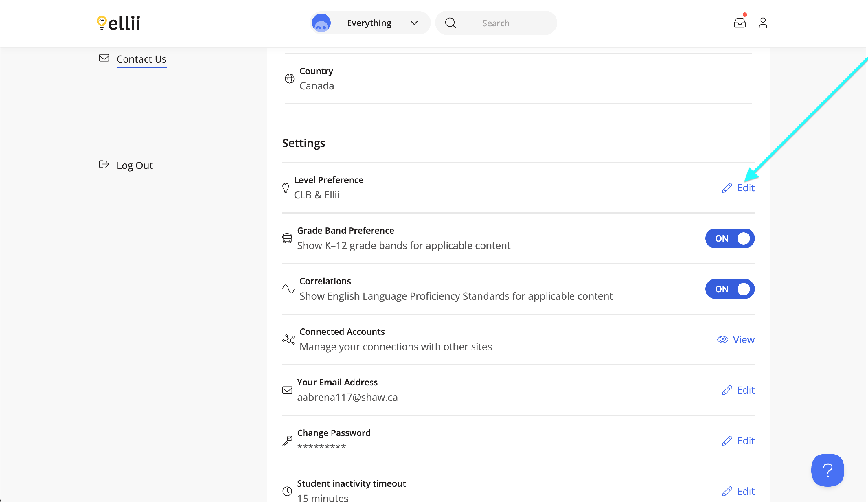The image size is (868, 502).
Task: Click the search magnifying glass icon
Action: point(450,23)
